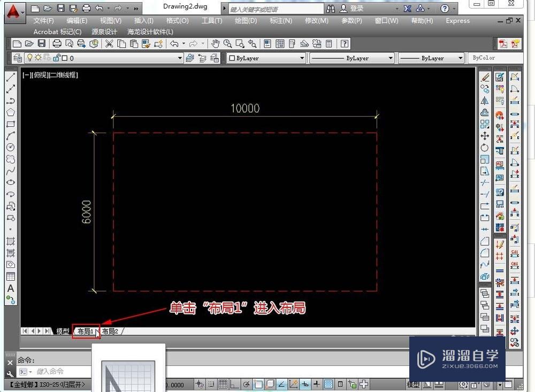Open the 绘图(D) menu
The width and height of the screenshot is (535, 392).
pyautogui.click(x=246, y=21)
